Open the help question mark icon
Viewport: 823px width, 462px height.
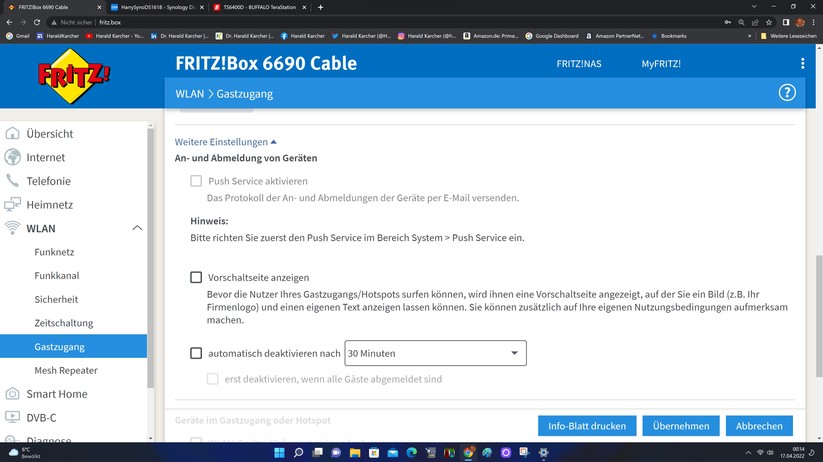click(787, 93)
